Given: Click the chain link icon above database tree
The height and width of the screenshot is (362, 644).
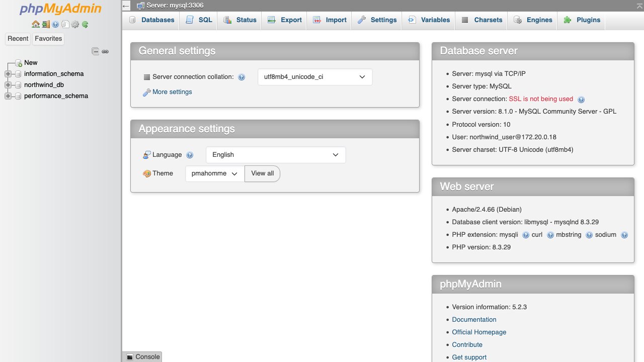Looking at the screenshot, I should (x=105, y=51).
